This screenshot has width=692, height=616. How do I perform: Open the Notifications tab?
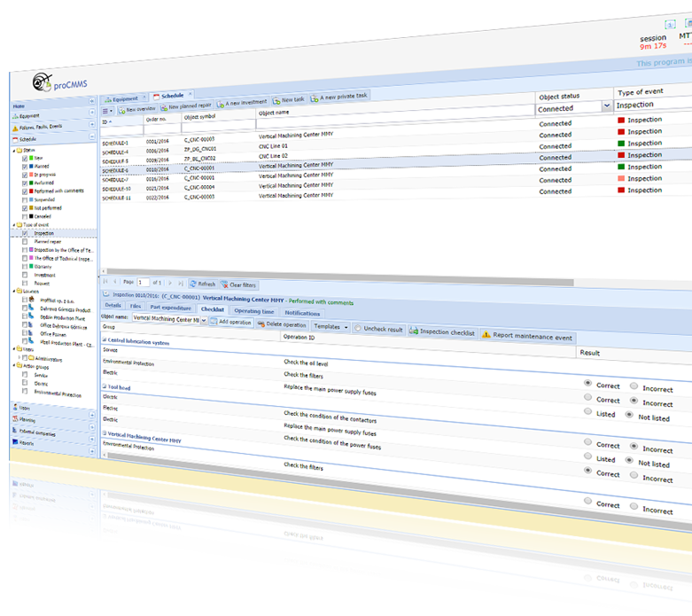[302, 313]
